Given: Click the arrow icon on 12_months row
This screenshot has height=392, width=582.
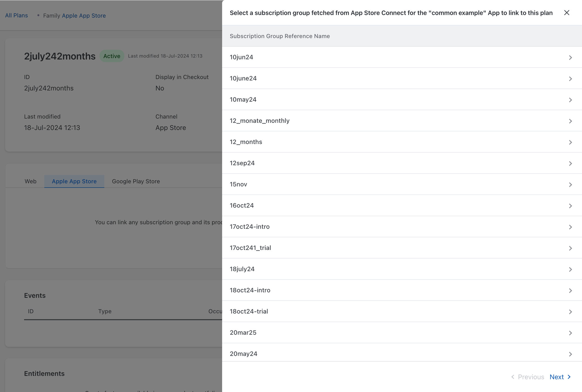Looking at the screenshot, I should tap(570, 142).
